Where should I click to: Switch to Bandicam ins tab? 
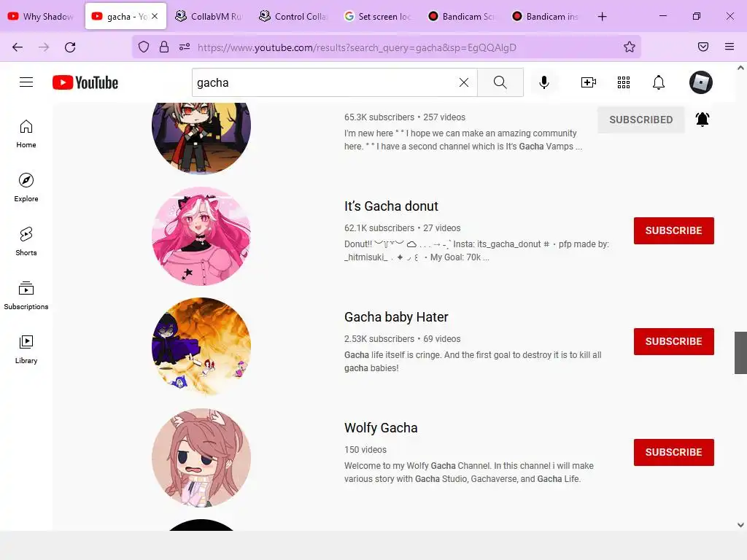(x=544, y=16)
